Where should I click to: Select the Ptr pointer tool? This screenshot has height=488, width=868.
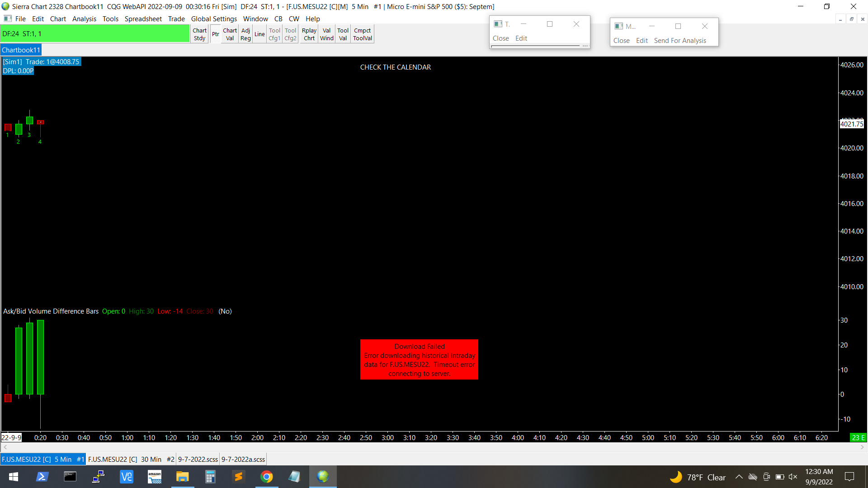tap(215, 34)
